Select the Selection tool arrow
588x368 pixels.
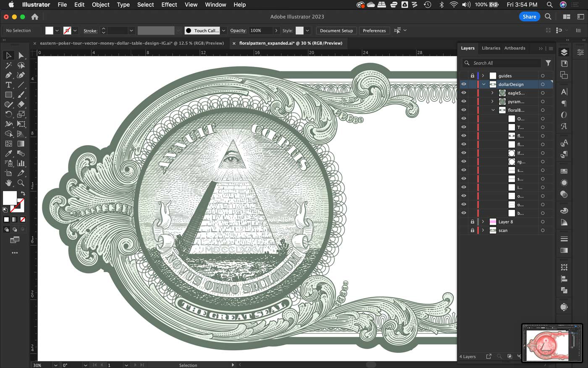(x=8, y=56)
